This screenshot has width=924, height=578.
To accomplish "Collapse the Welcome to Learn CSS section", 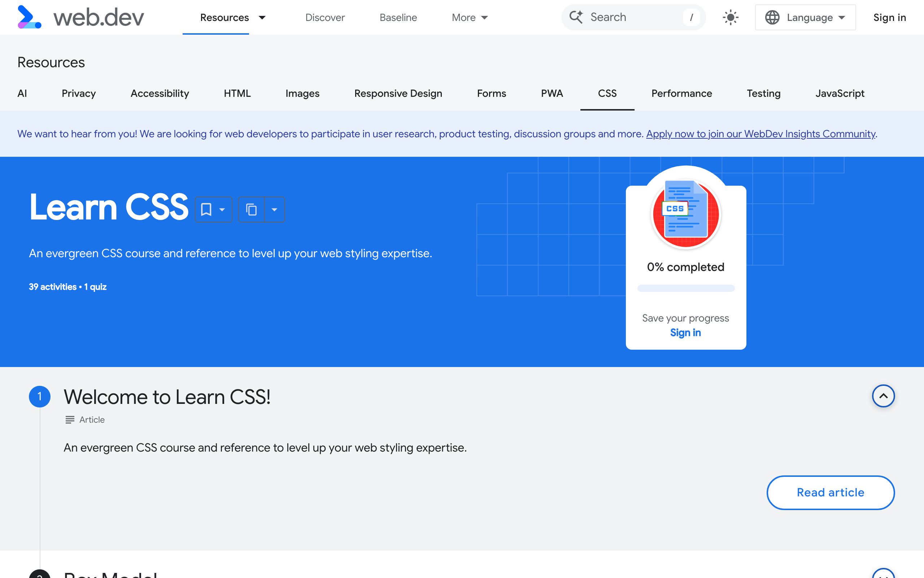I will [883, 396].
